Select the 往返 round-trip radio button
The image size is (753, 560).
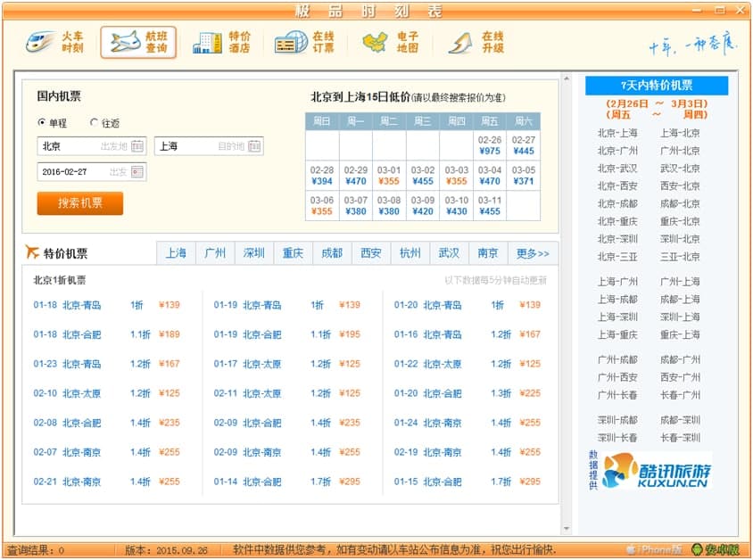[95, 123]
